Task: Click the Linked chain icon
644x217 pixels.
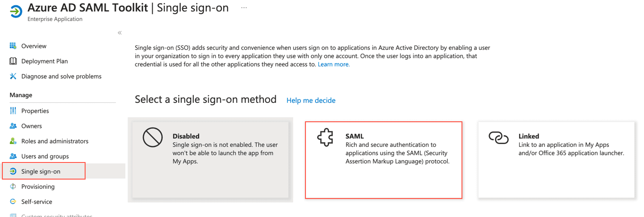Action: (x=498, y=138)
